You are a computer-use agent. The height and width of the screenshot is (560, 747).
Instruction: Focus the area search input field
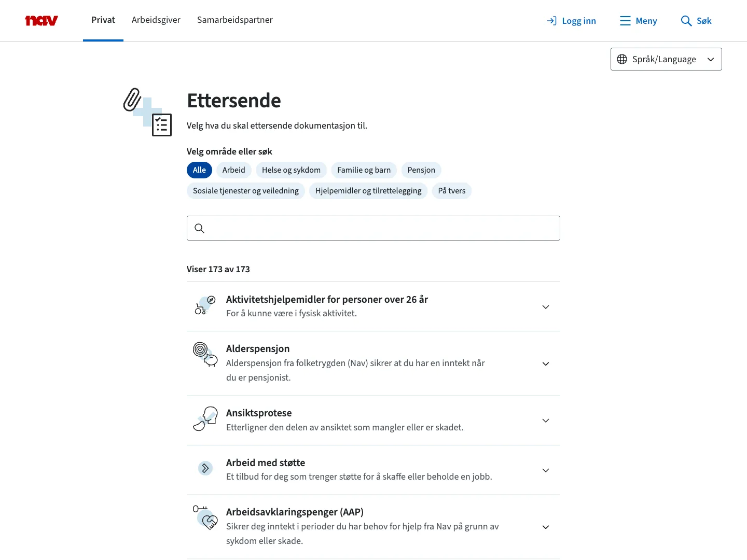coord(381,228)
